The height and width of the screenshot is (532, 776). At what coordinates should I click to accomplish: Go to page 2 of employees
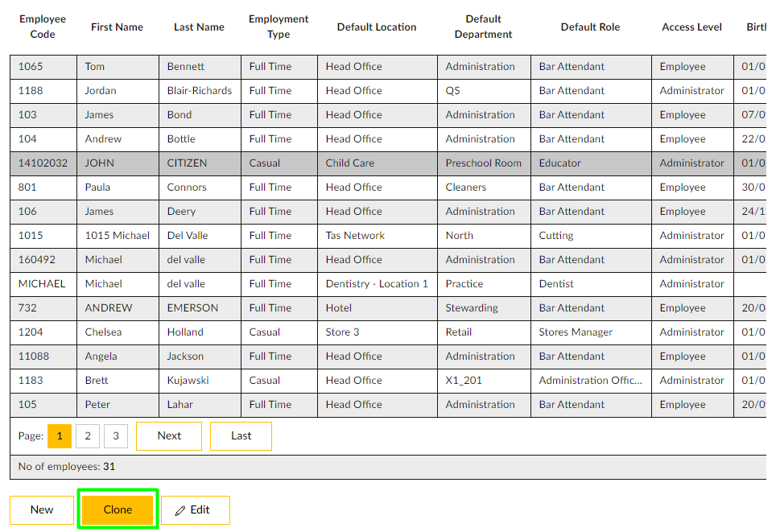point(88,436)
